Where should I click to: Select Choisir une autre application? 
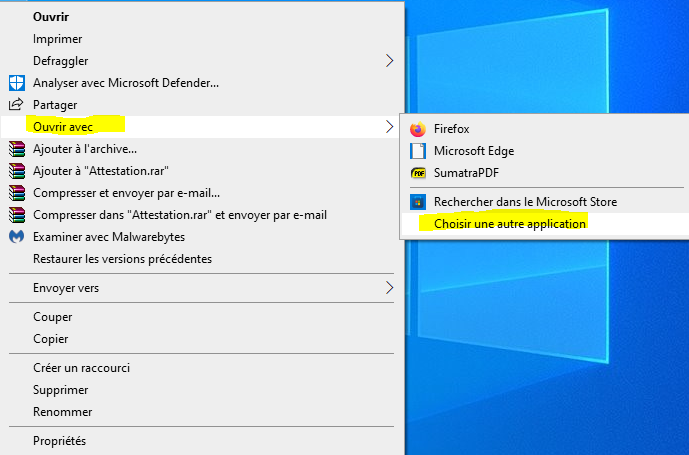(x=510, y=224)
